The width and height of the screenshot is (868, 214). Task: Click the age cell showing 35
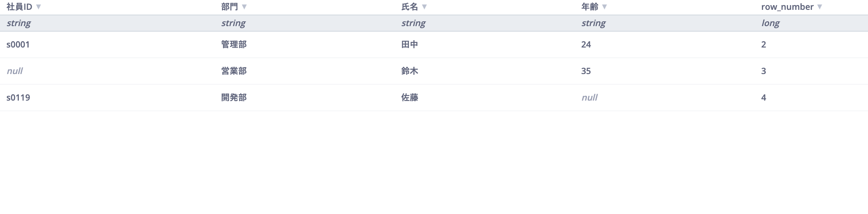tap(586, 71)
